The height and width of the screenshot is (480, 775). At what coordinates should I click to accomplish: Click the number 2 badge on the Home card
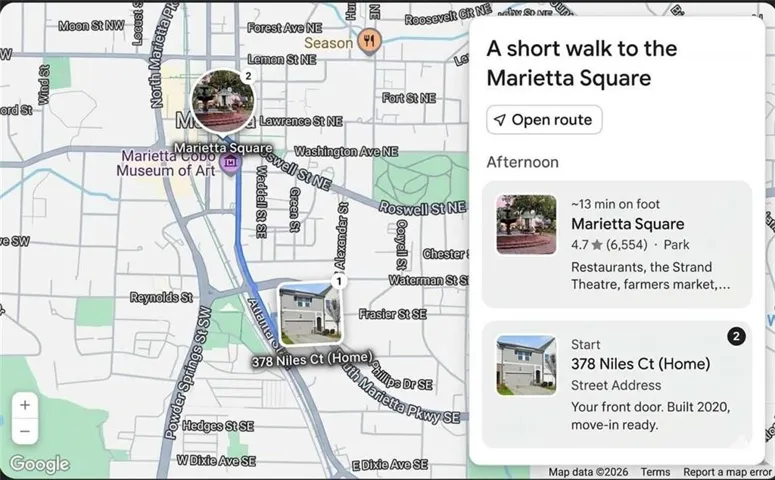pyautogui.click(x=736, y=337)
